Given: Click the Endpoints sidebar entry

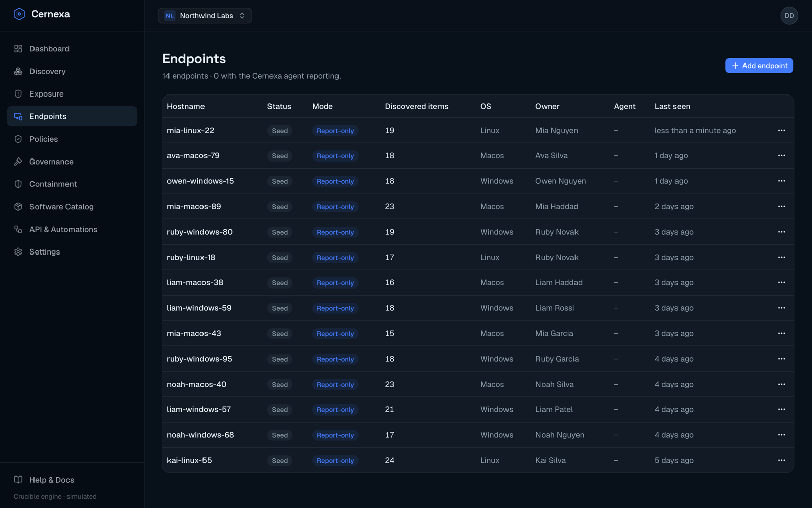Looking at the screenshot, I should (72, 116).
